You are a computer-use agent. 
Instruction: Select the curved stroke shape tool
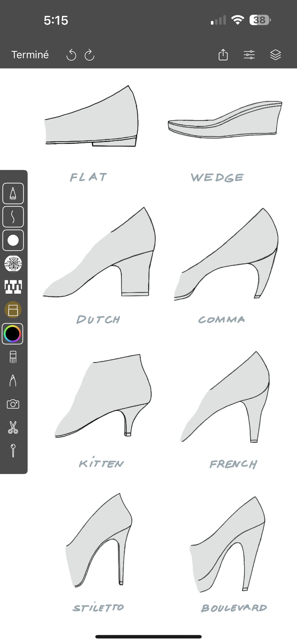pyautogui.click(x=13, y=217)
